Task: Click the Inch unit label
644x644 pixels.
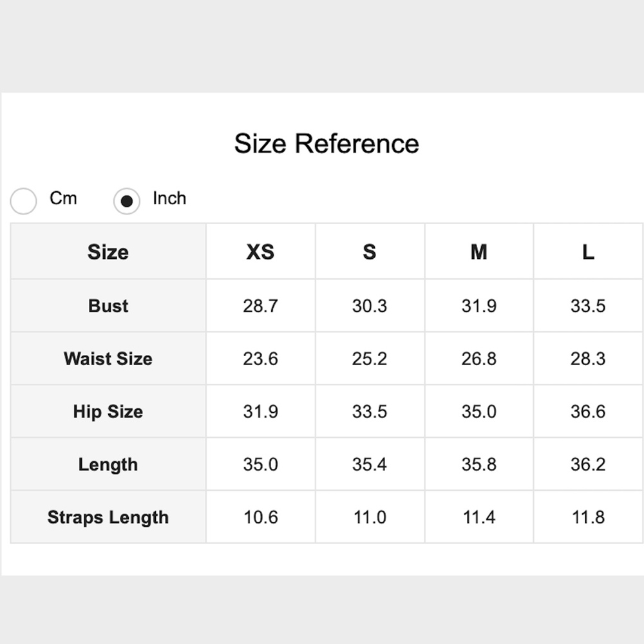Action: (169, 198)
